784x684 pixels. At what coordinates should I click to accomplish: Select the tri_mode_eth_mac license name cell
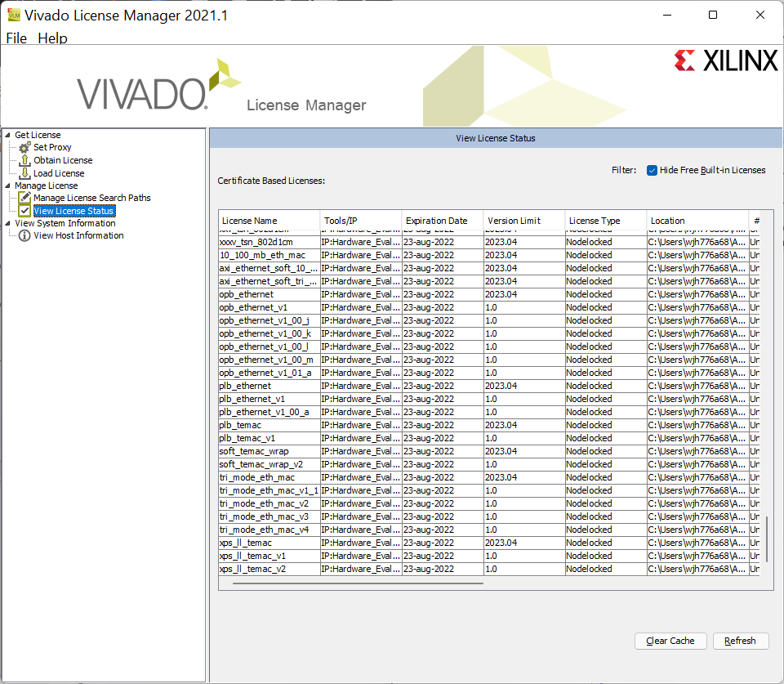click(x=269, y=477)
